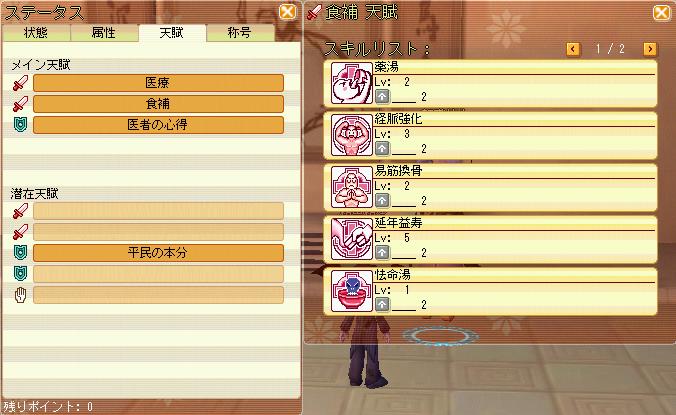Open the 称号 tab
Screen dimensions: 676x415
point(240,33)
